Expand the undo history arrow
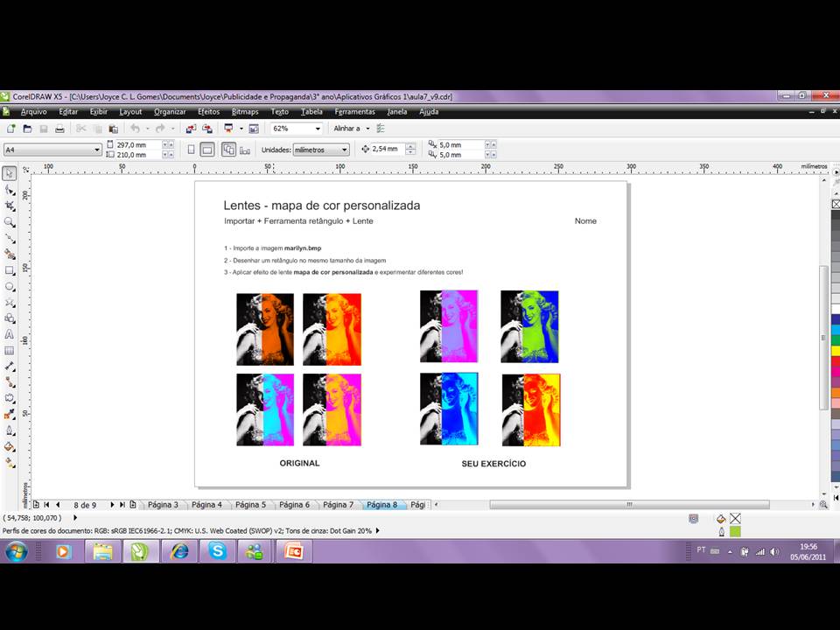The width and height of the screenshot is (840, 630). click(x=147, y=129)
